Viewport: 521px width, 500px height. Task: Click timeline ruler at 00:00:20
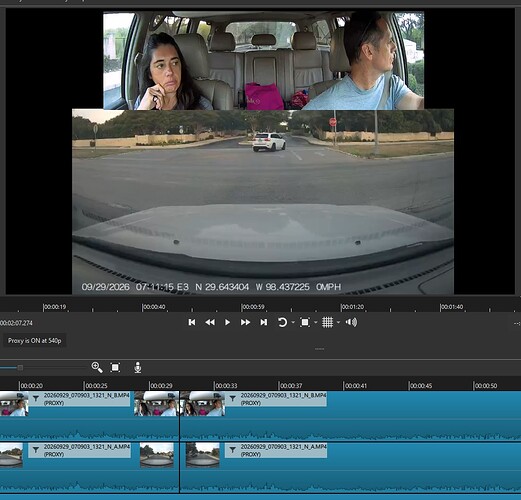pos(31,386)
